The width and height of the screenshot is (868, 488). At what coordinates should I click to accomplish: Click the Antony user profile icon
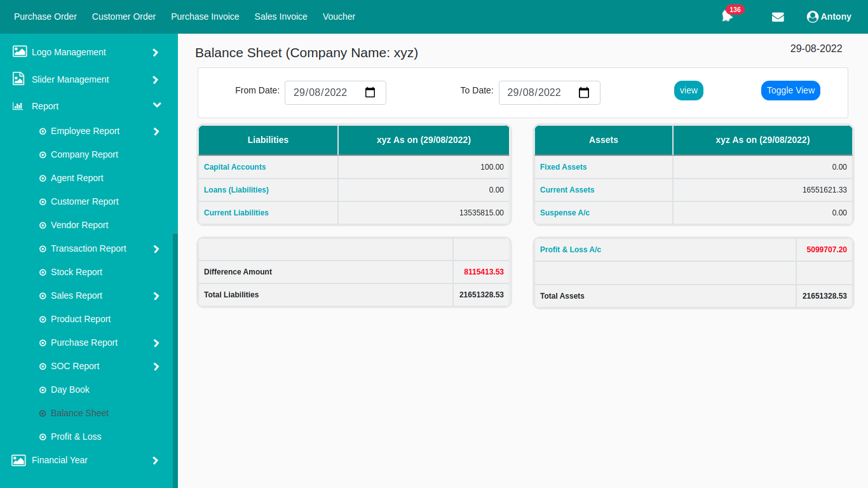coord(812,17)
